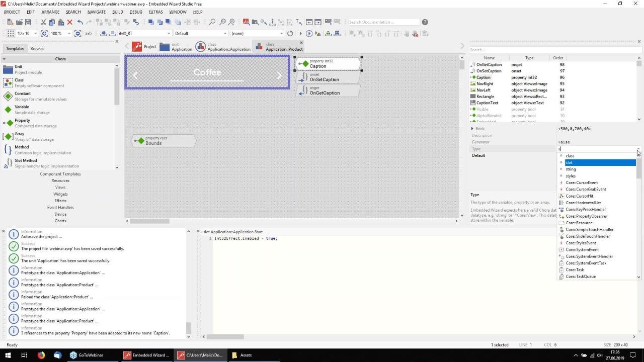Click the Class template icon in Chora

8,82
